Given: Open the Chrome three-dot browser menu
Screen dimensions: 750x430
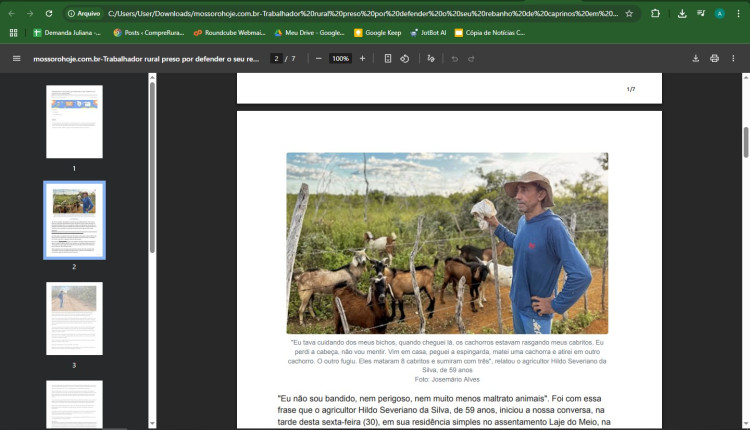Looking at the screenshot, I should [x=738, y=14].
